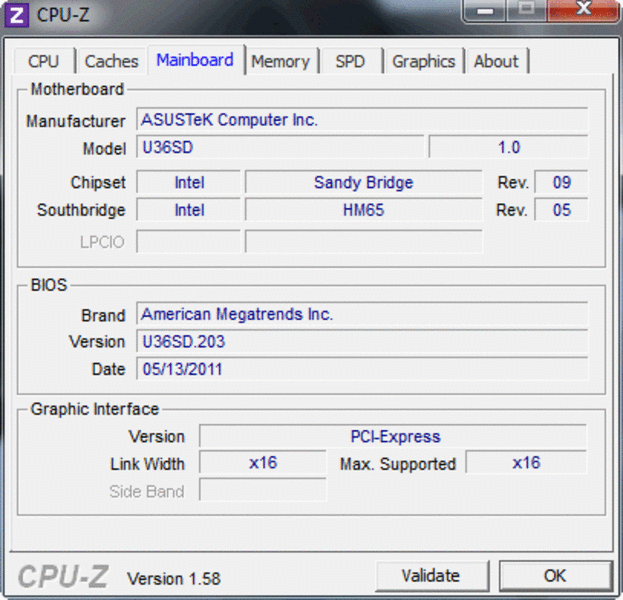Click the empty Side Band field
Image resolution: width=623 pixels, height=600 pixels.
coord(263,490)
